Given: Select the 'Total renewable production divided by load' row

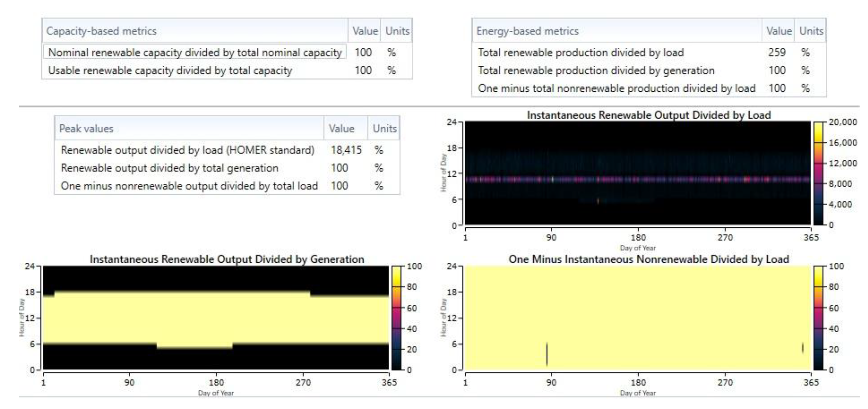Looking at the screenshot, I should (581, 53).
